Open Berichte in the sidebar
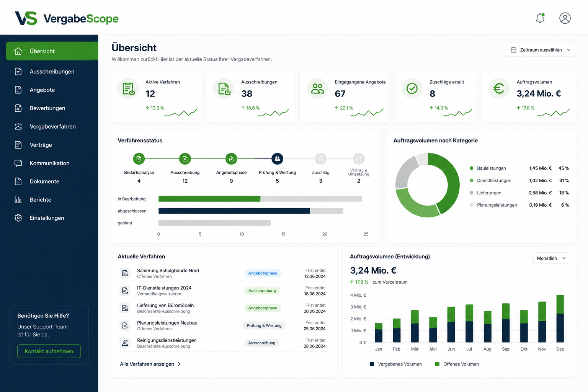 click(x=52, y=200)
